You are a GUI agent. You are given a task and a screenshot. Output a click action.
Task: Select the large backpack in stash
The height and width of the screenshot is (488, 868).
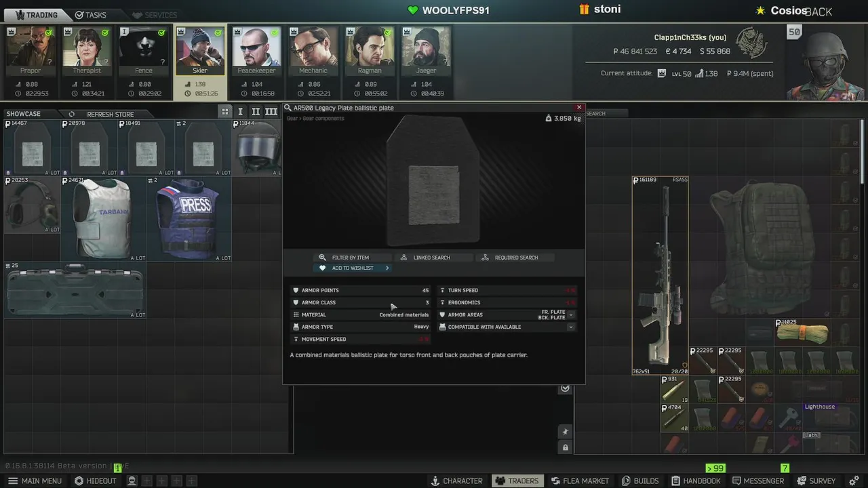tap(761, 247)
